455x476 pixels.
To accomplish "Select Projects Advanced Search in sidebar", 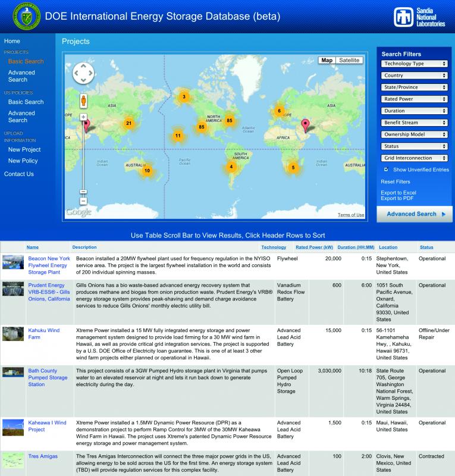I will (x=21, y=76).
